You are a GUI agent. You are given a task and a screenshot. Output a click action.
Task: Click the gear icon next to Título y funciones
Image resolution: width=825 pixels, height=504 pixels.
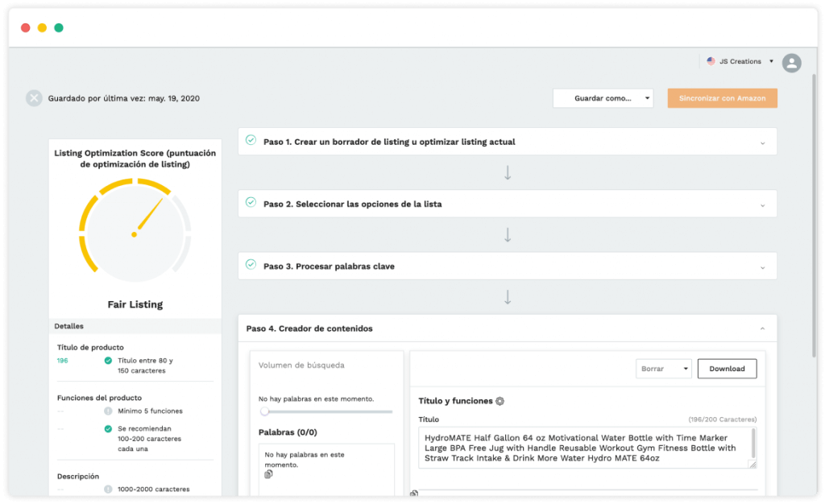pos(500,401)
